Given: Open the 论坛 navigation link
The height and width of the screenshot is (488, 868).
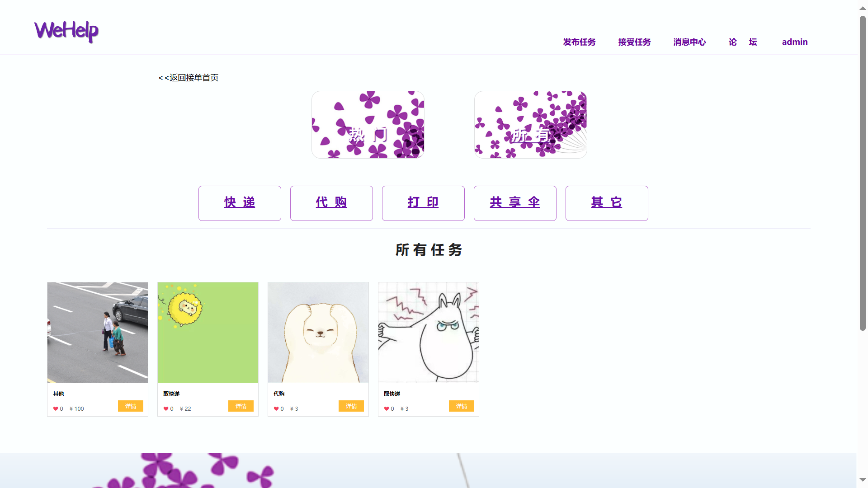Looking at the screenshot, I should (x=743, y=42).
